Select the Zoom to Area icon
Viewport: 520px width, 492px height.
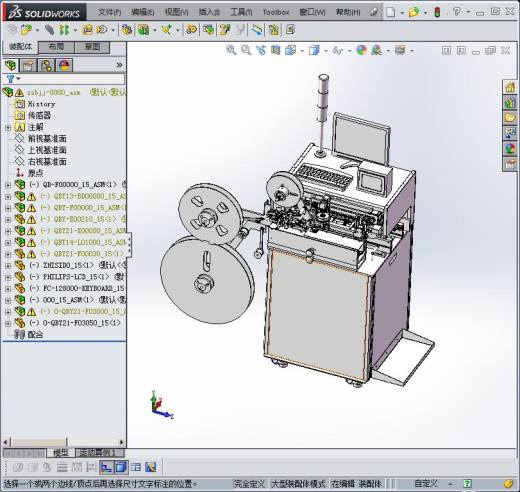(246, 50)
